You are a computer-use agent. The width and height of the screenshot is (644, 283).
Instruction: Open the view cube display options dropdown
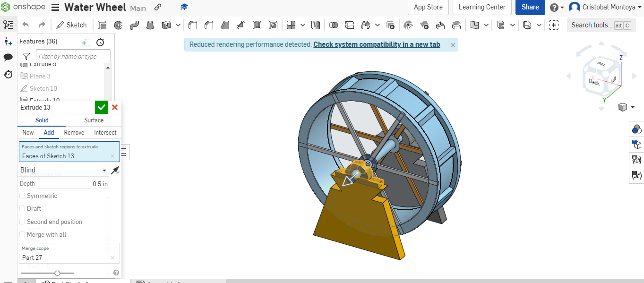pyautogui.click(x=626, y=107)
